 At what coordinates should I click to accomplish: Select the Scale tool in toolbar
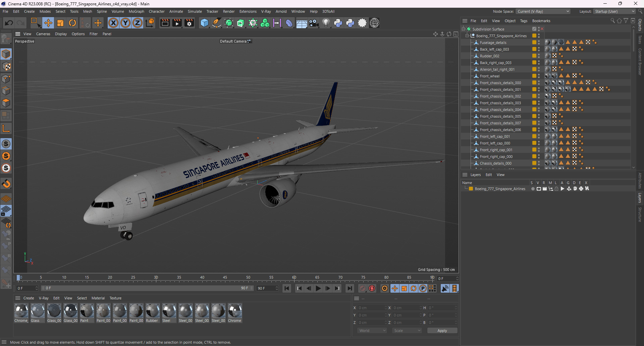60,23
